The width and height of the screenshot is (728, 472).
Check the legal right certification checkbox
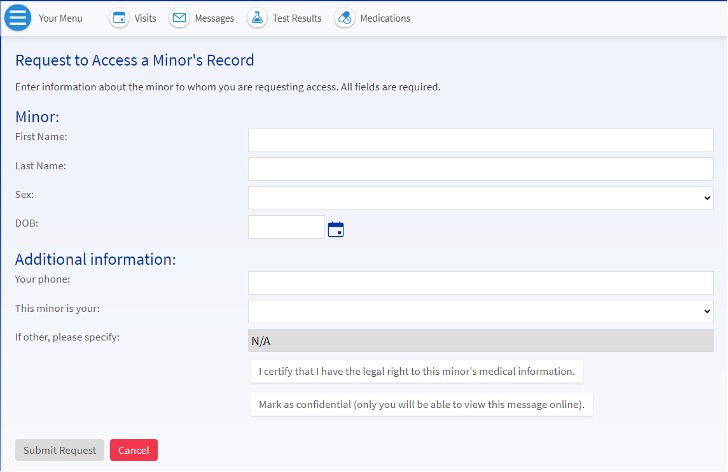pos(416,372)
